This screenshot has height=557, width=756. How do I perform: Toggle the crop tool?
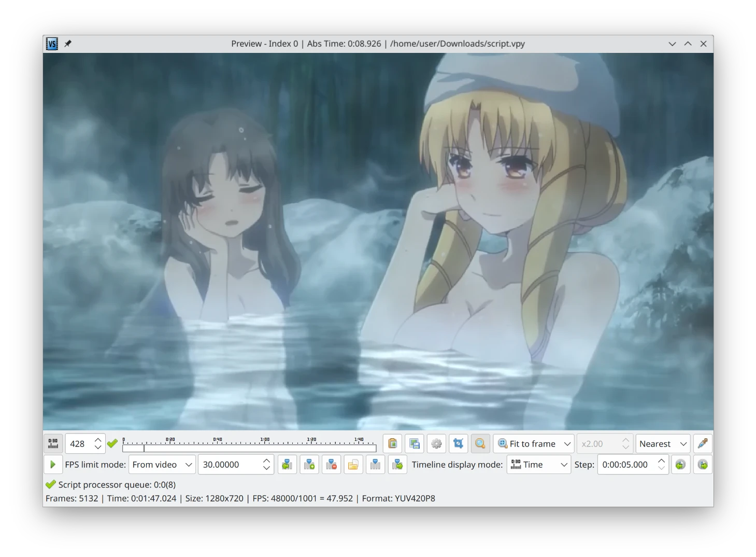(x=458, y=444)
